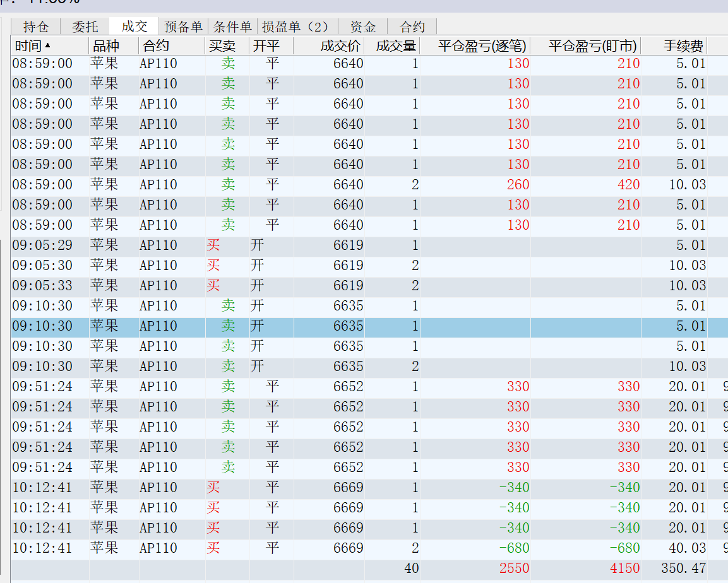Image resolution: width=728 pixels, height=583 pixels.
Task: Select the highlighted 09:10:30 sell-open row
Action: 189,326
